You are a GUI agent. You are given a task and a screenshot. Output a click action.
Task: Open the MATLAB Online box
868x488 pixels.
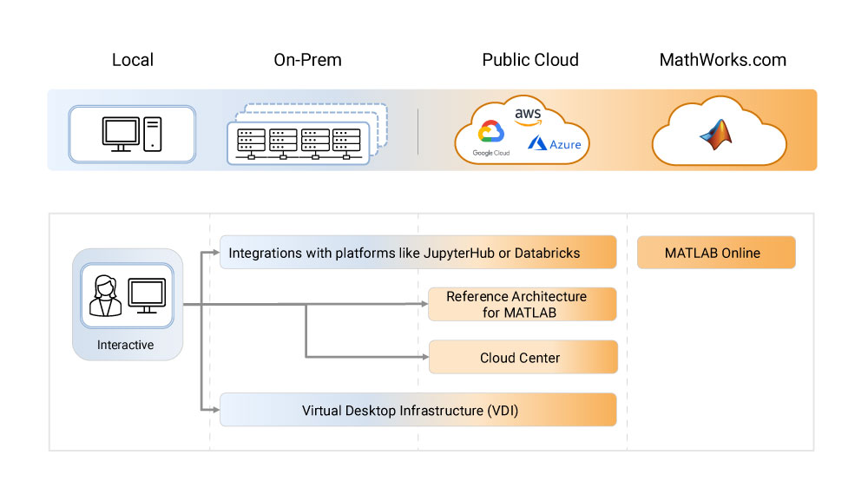click(x=715, y=253)
